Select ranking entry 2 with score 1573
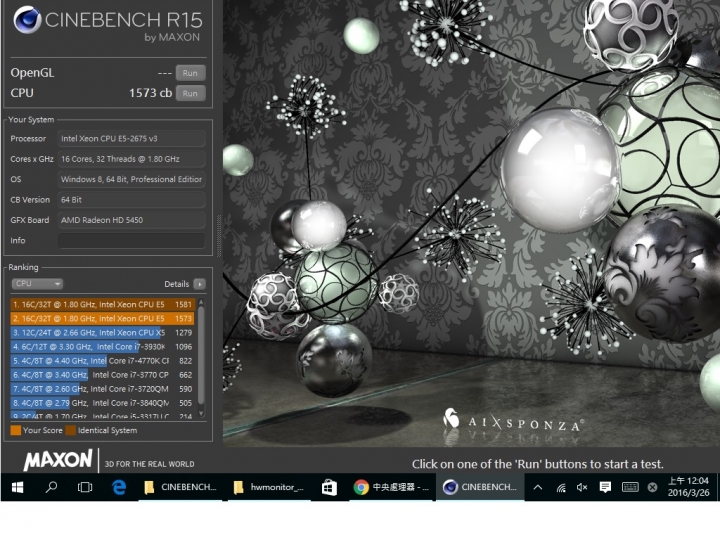 coord(103,319)
